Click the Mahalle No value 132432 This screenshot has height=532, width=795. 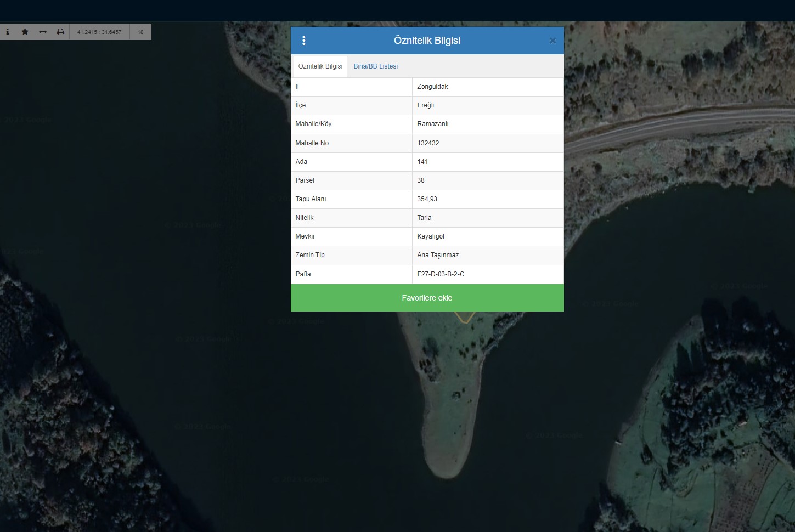[x=428, y=143]
